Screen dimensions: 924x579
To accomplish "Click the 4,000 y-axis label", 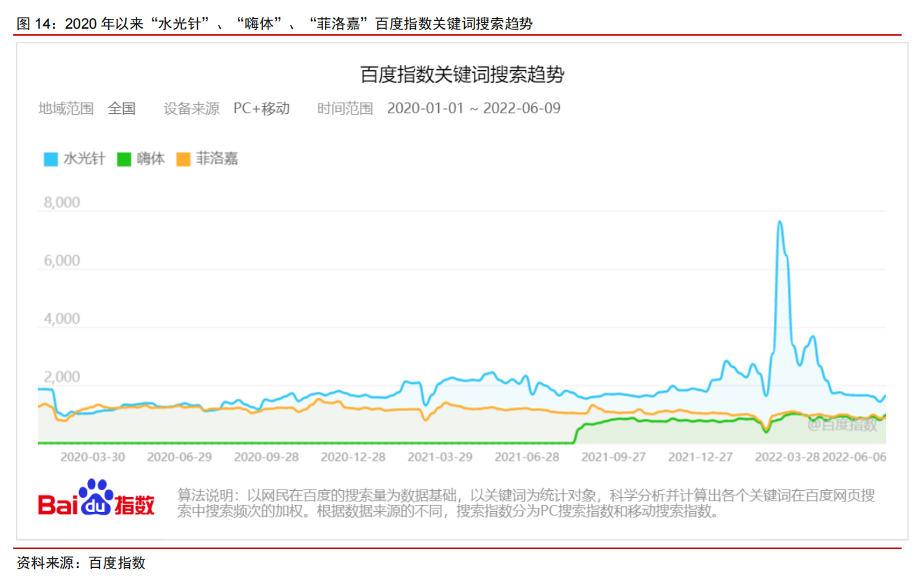I will click(62, 319).
